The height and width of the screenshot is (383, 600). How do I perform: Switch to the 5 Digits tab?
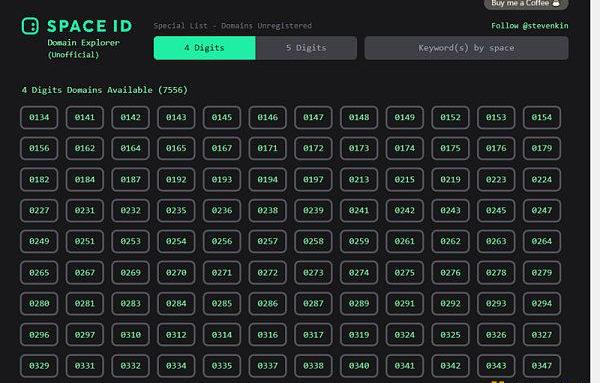306,48
